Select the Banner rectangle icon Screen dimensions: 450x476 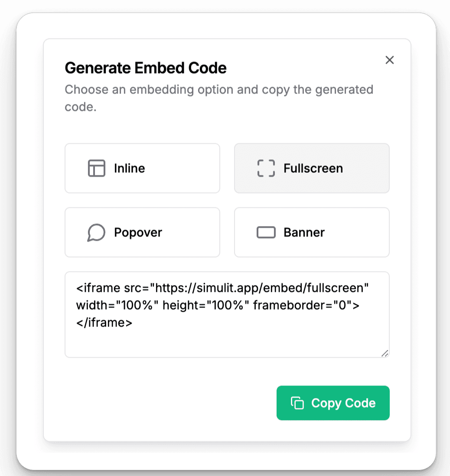pyautogui.click(x=266, y=233)
